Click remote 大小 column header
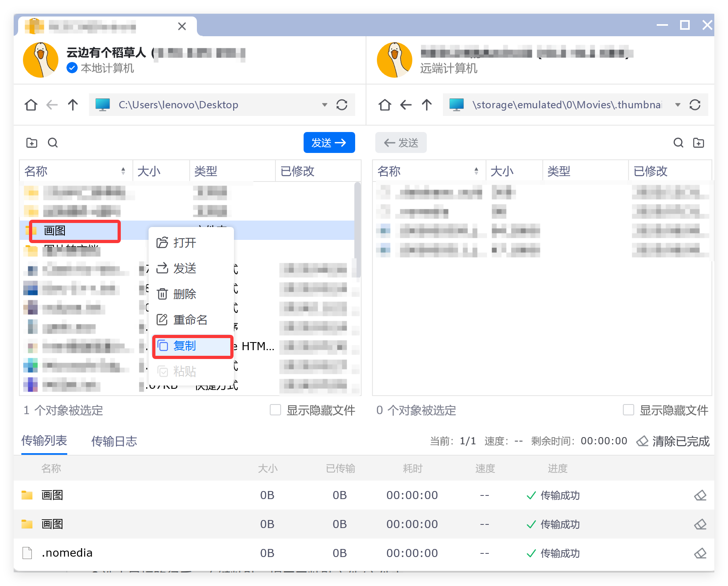This screenshot has width=728, height=586. tap(514, 171)
